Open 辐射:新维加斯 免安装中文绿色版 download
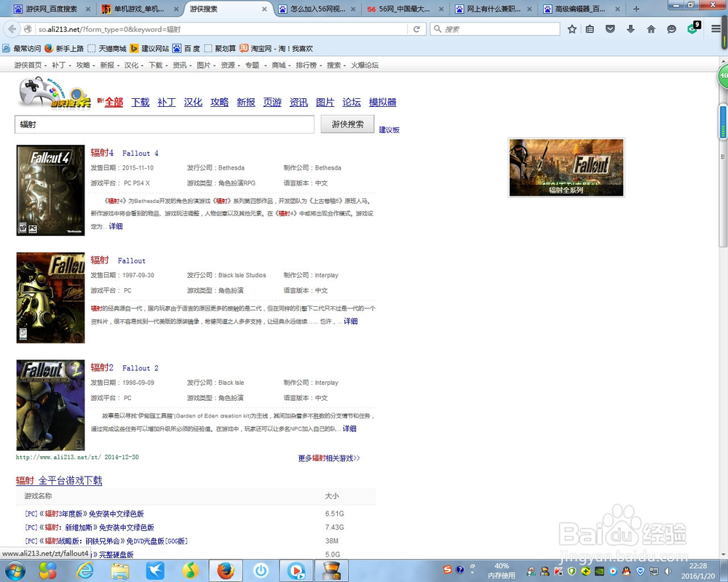 point(89,527)
